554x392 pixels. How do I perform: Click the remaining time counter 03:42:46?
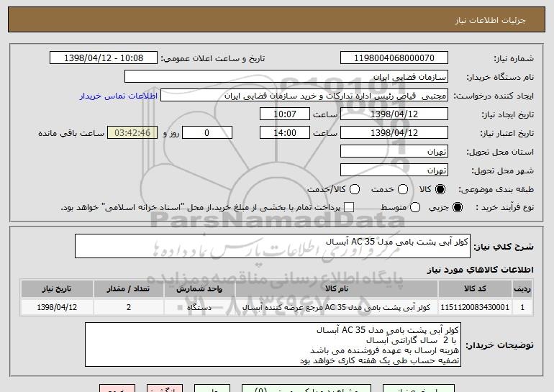click(x=132, y=133)
